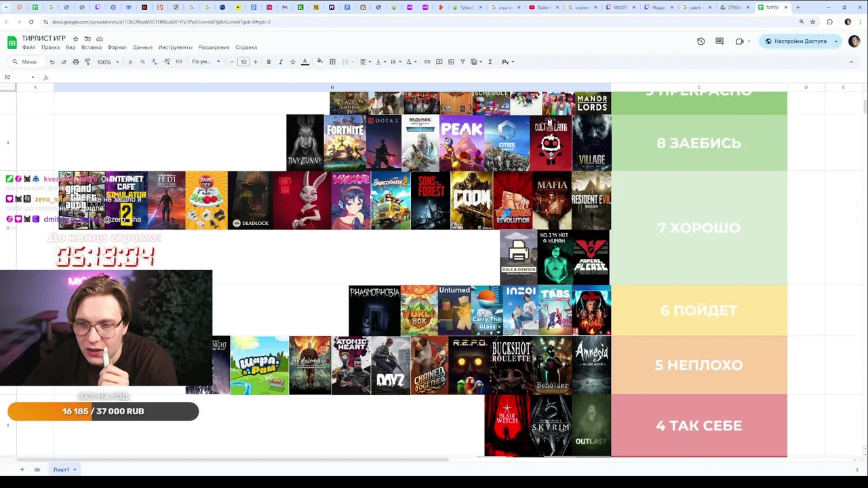Open the font dropdown По ум...

pyautogui.click(x=205, y=62)
